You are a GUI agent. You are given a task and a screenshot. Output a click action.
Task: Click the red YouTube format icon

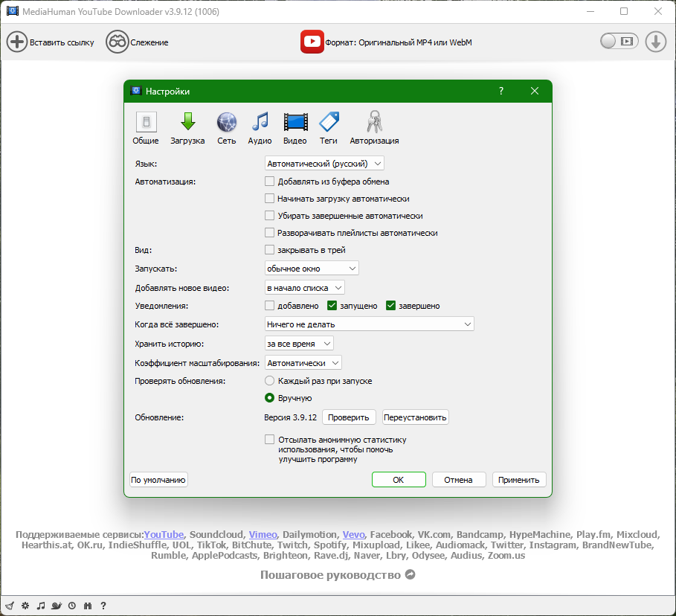tap(312, 42)
